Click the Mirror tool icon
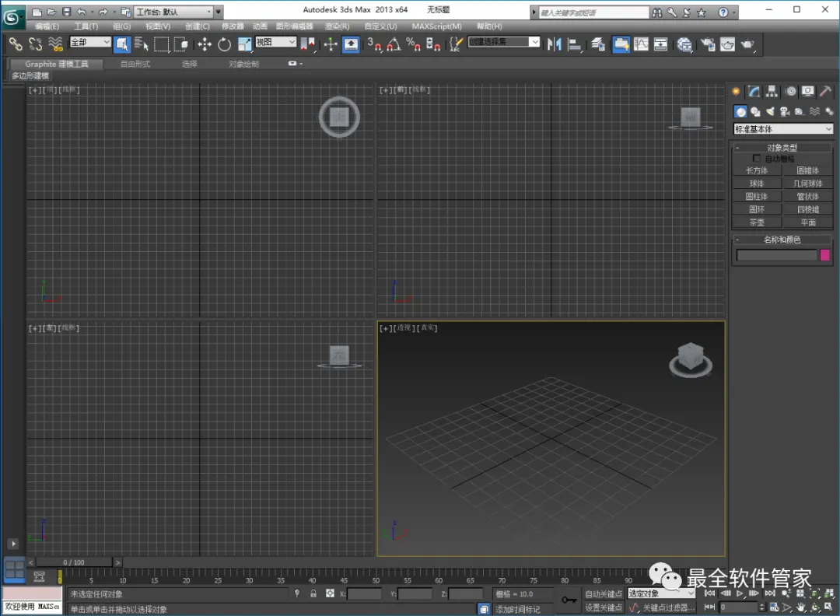Image resolution: width=840 pixels, height=616 pixels. [x=555, y=44]
